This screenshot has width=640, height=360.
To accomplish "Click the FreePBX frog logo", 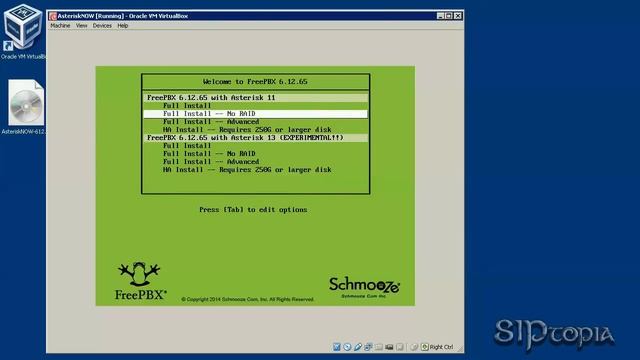I will [140, 281].
